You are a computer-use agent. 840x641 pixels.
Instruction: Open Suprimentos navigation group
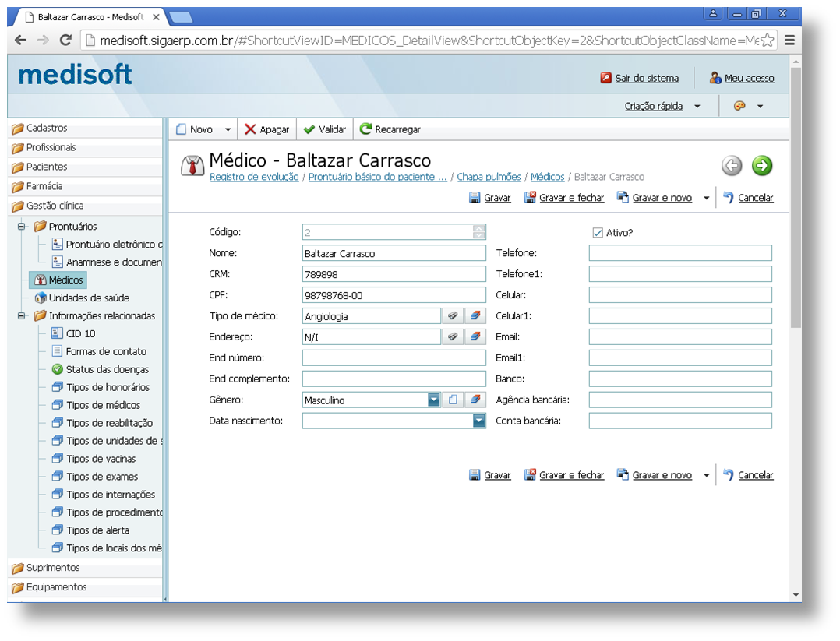pos(86,568)
